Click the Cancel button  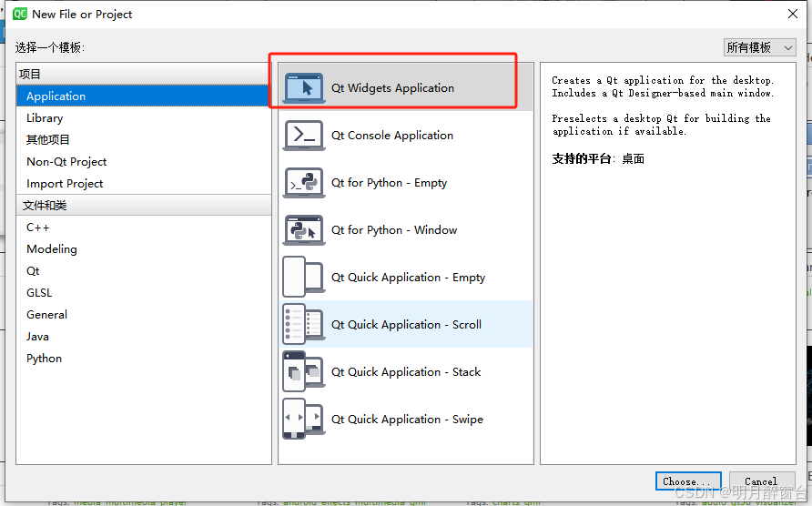(762, 481)
